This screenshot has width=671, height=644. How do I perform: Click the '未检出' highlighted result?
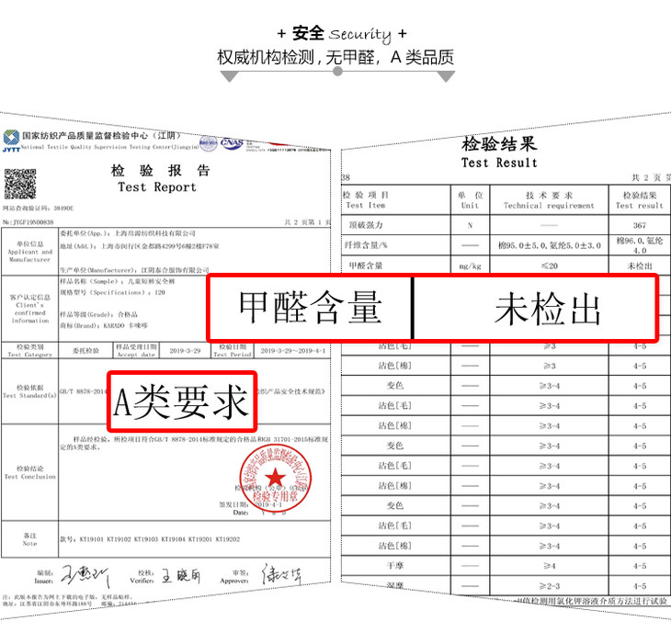547,309
